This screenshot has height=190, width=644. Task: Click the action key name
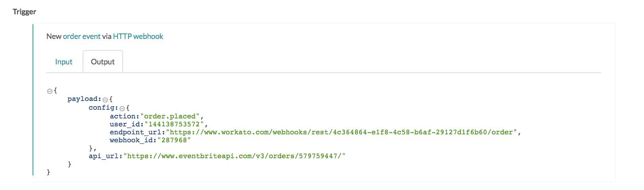coord(123,116)
